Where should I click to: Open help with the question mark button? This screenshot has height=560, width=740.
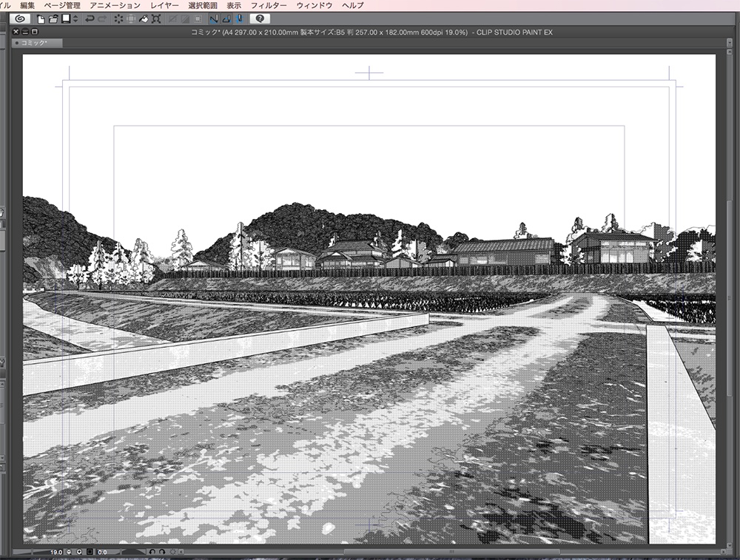click(x=260, y=19)
